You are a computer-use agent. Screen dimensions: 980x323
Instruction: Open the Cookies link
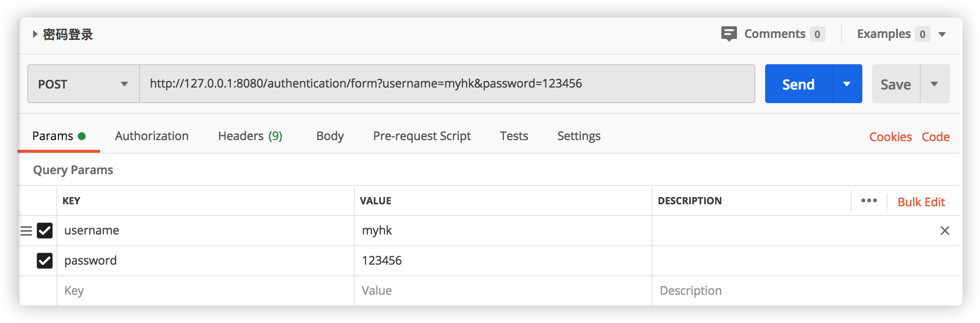tap(890, 137)
